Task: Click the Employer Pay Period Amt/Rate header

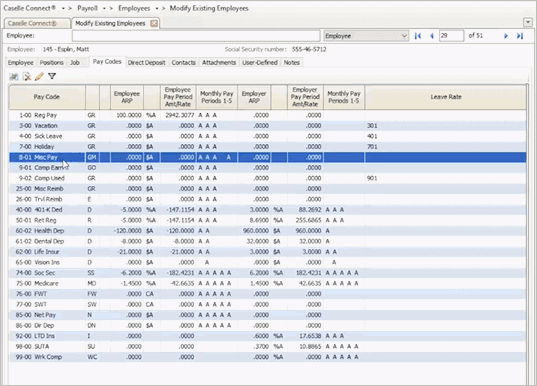Action: (x=305, y=97)
